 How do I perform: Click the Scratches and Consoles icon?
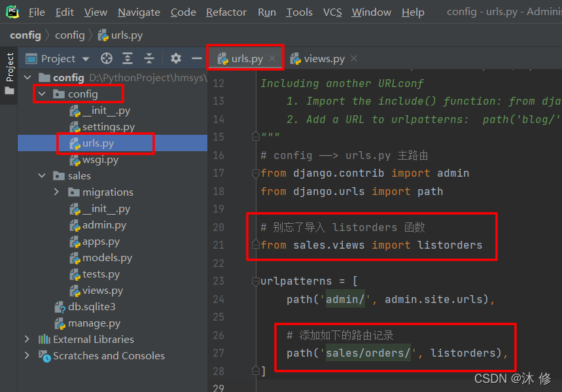[44, 356]
